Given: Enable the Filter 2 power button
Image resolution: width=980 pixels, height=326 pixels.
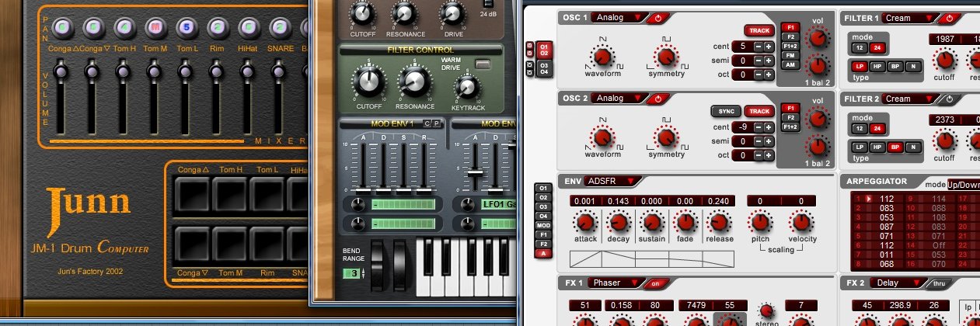Looking at the screenshot, I should point(948,99).
